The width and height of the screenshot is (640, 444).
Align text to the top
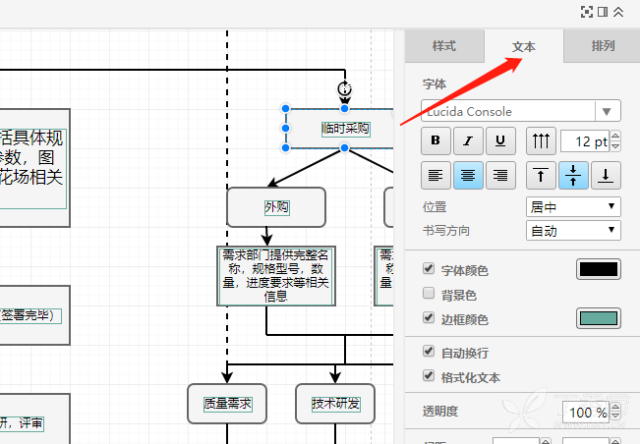pyautogui.click(x=541, y=175)
